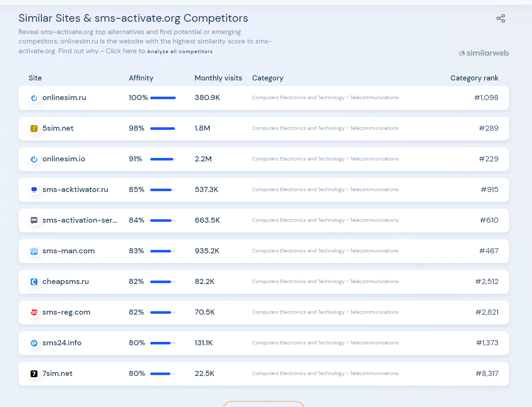Click the #8,317 category rank
Image resolution: width=532 pixels, height=407 pixels.
(487, 373)
